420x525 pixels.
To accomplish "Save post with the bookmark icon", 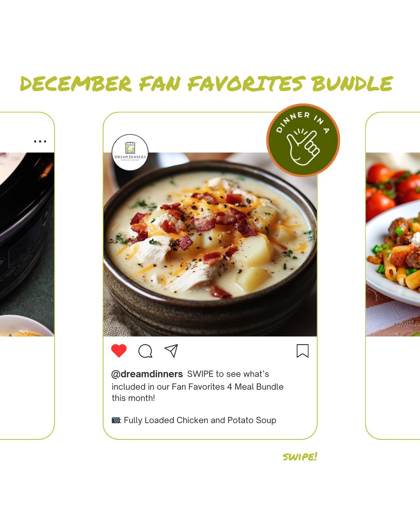I will pyautogui.click(x=303, y=351).
